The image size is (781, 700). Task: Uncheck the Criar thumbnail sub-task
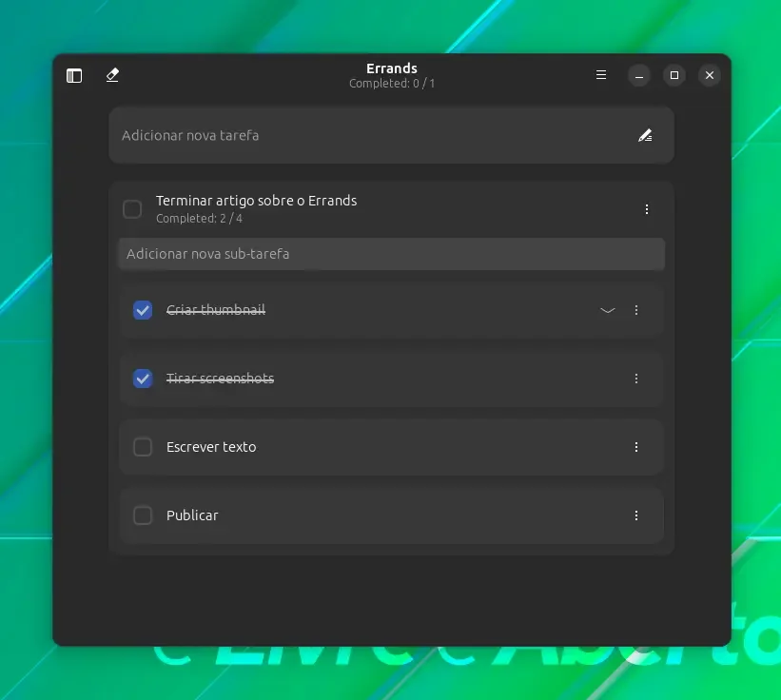pos(143,310)
